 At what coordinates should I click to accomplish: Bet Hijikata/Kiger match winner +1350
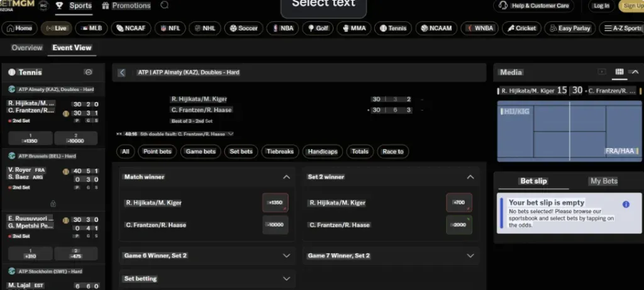[x=275, y=203]
